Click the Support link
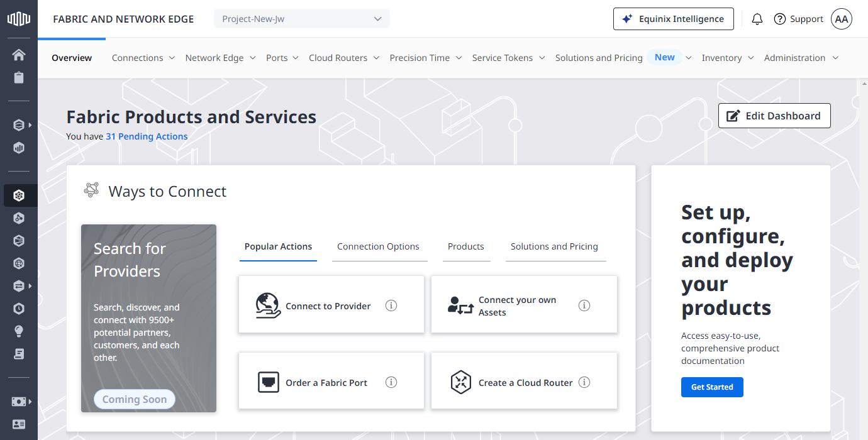This screenshot has width=868, height=440. point(798,19)
